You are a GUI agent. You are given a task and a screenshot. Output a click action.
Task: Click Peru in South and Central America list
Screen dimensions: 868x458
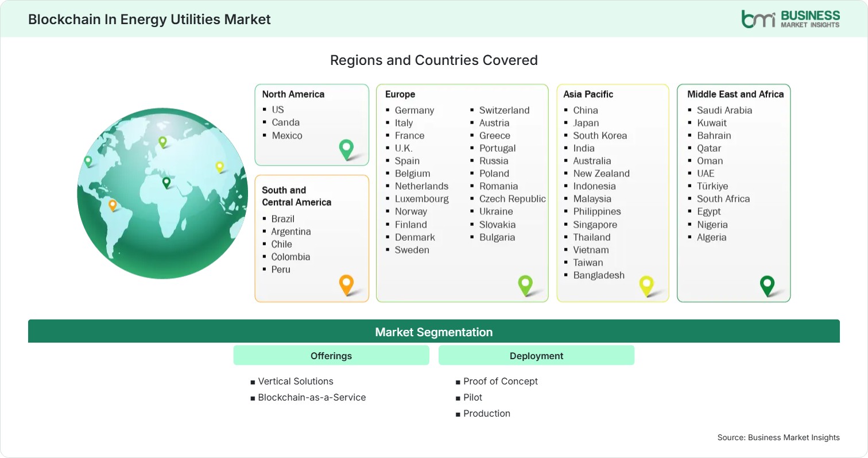tap(281, 270)
